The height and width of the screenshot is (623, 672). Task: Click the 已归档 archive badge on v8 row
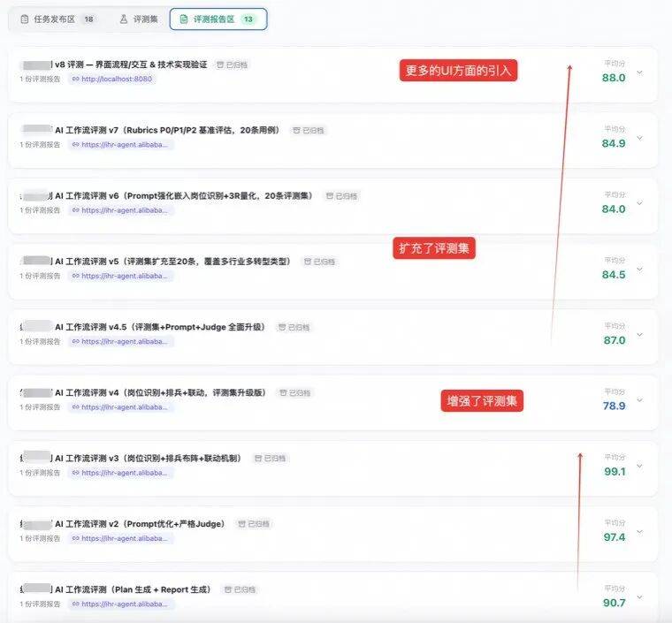coord(232,65)
